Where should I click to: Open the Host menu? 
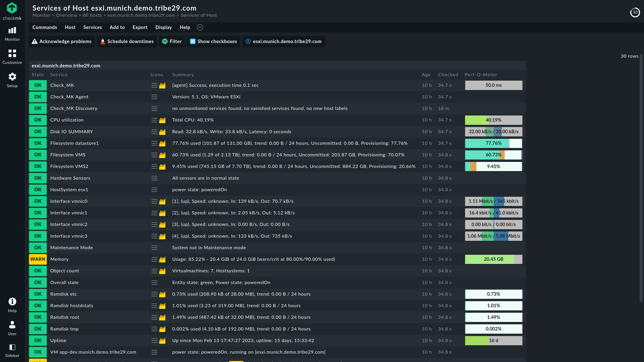click(70, 27)
